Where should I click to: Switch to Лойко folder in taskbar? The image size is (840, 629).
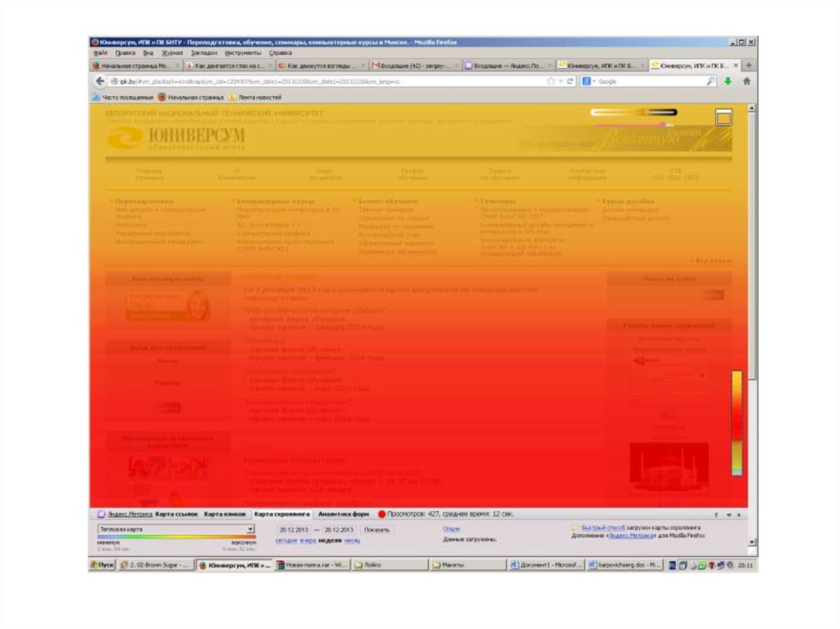coord(390,565)
